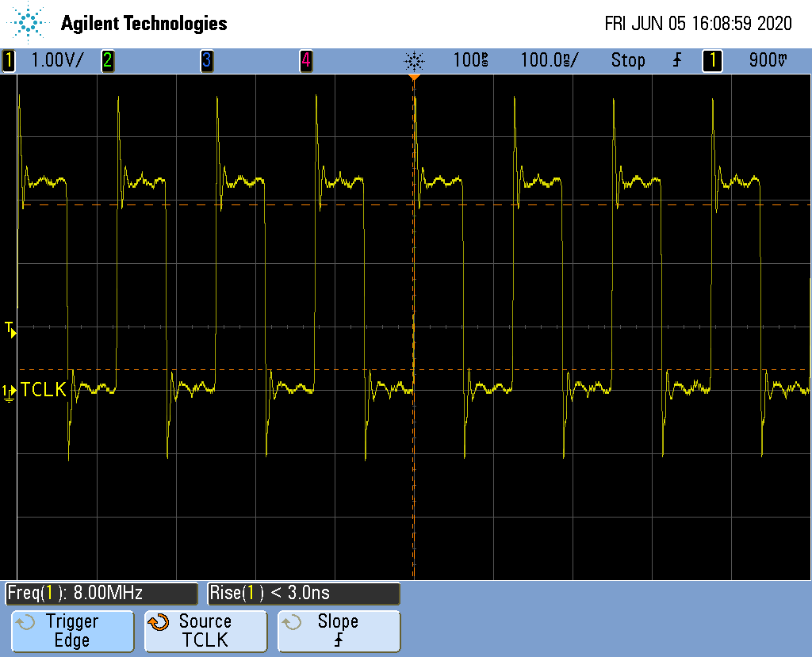Select the green channel 2 indicator

pyautogui.click(x=107, y=60)
